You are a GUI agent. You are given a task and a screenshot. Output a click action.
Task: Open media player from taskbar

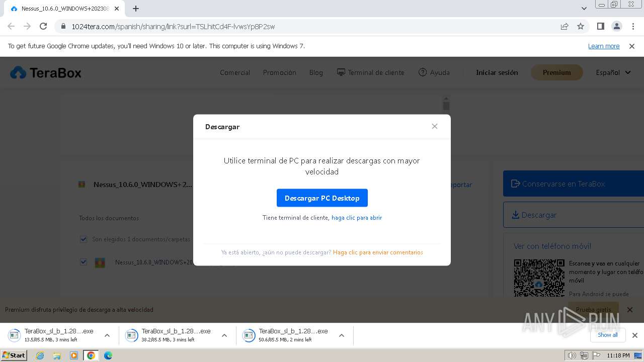74,355
